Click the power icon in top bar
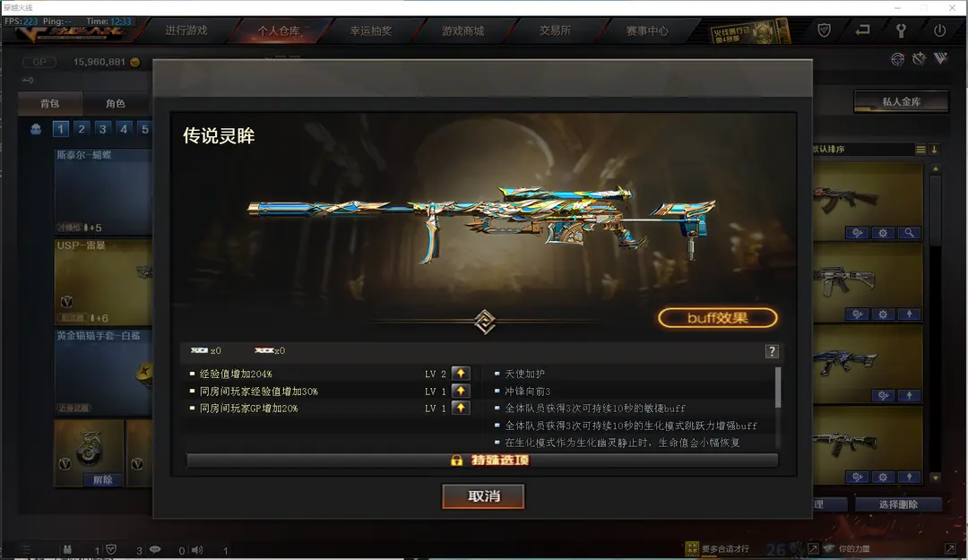This screenshot has width=968, height=560. coord(939,30)
